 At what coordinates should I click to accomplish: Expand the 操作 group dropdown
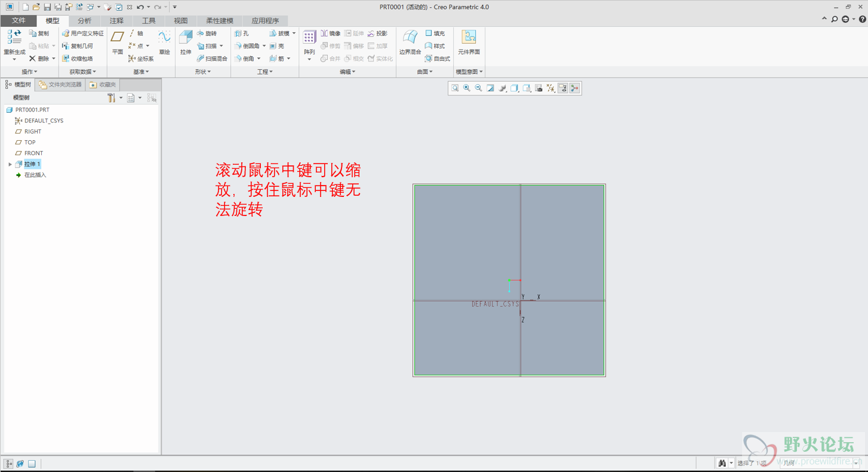[x=29, y=72]
